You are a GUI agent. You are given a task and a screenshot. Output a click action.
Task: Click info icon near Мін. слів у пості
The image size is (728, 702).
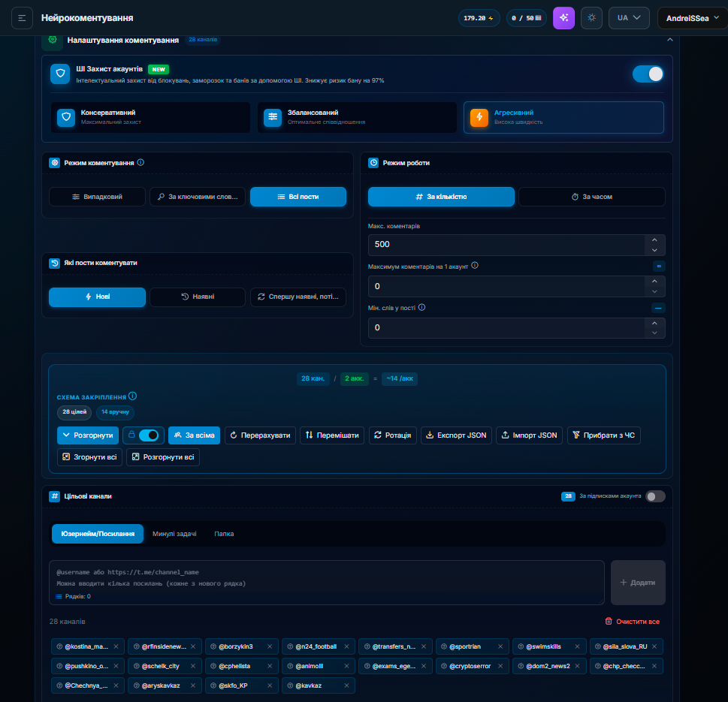421,307
